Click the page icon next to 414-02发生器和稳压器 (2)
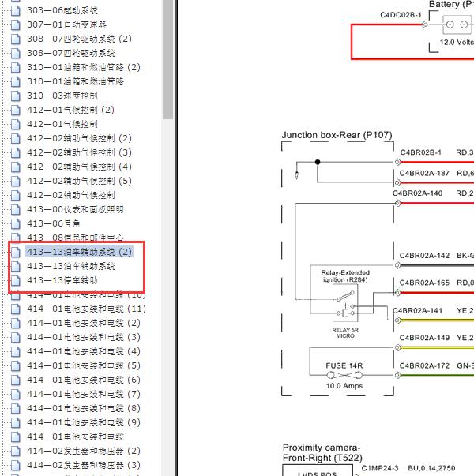 pos(16,451)
